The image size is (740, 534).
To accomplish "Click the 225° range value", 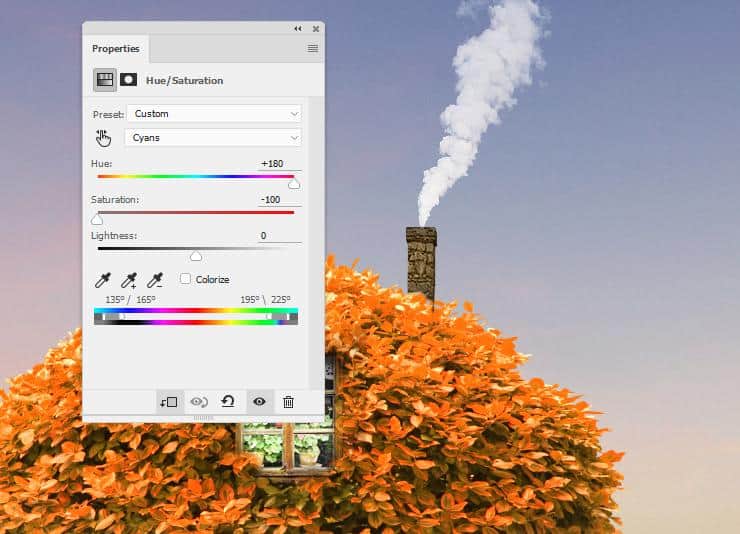I will 281,300.
